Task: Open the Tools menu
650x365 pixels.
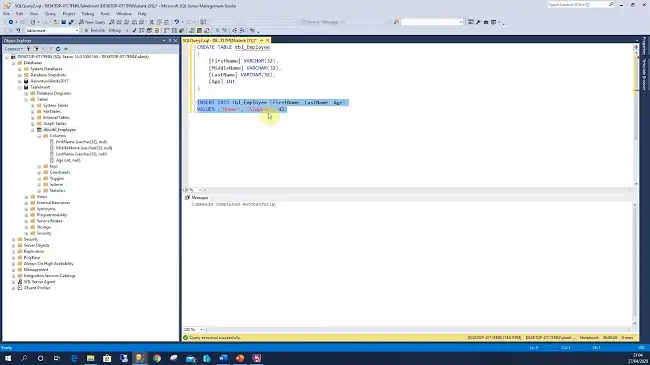Action: (x=105, y=14)
